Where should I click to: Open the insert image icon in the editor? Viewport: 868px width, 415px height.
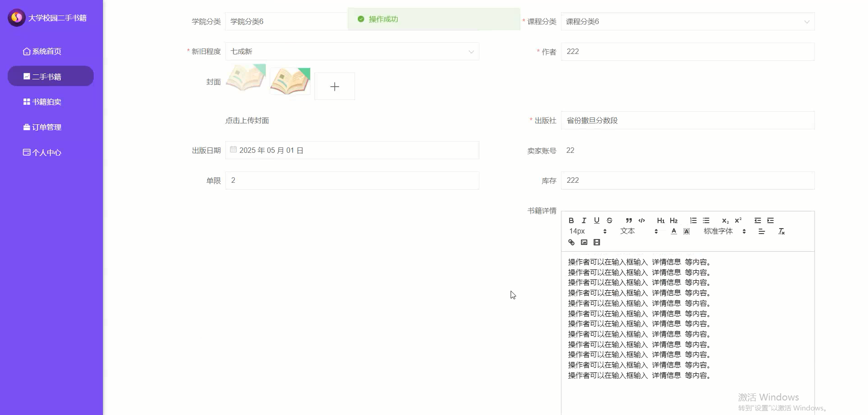click(584, 242)
